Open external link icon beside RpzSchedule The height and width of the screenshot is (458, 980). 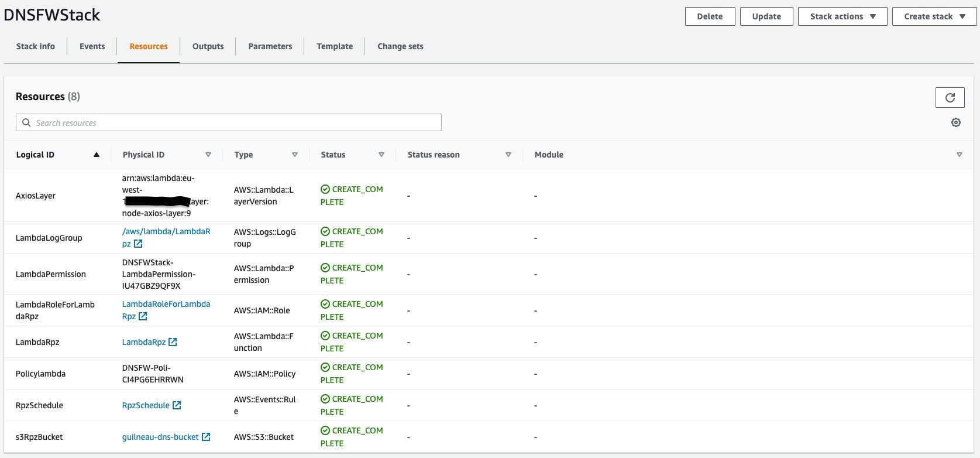click(177, 405)
